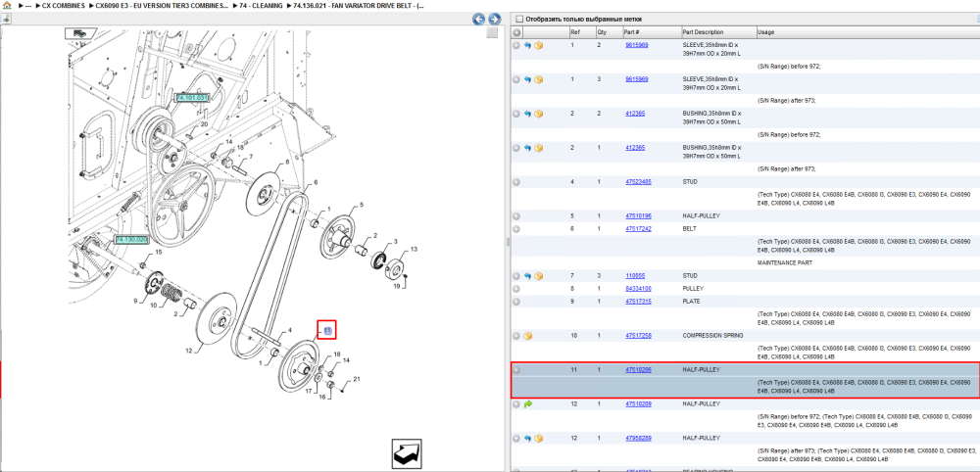980x472 pixels.
Task: Click plus icon on part 47523485 STUD row
Action: click(516, 182)
